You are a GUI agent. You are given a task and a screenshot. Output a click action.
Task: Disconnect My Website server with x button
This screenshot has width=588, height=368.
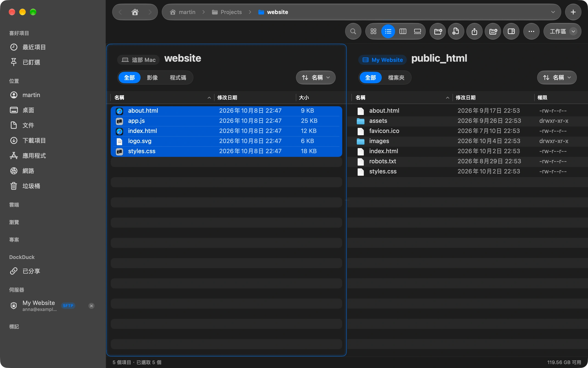[91, 306]
